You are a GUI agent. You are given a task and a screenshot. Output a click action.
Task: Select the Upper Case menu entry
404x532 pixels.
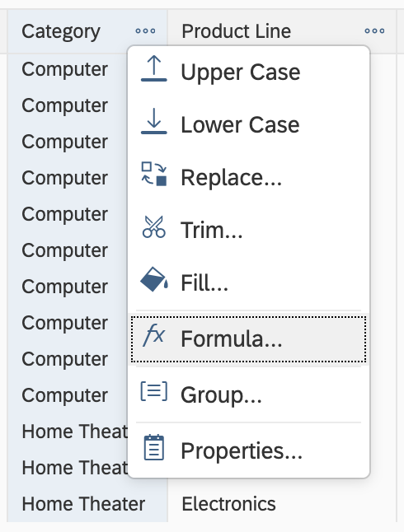click(x=249, y=72)
